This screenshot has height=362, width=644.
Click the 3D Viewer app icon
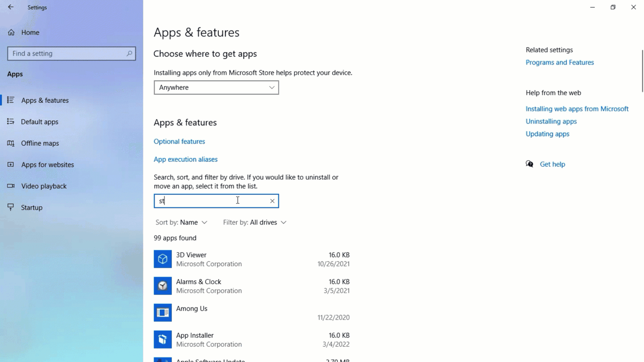tap(163, 259)
